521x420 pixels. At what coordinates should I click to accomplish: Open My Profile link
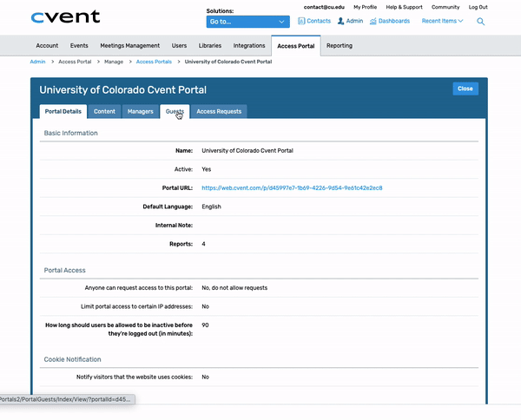click(366, 7)
